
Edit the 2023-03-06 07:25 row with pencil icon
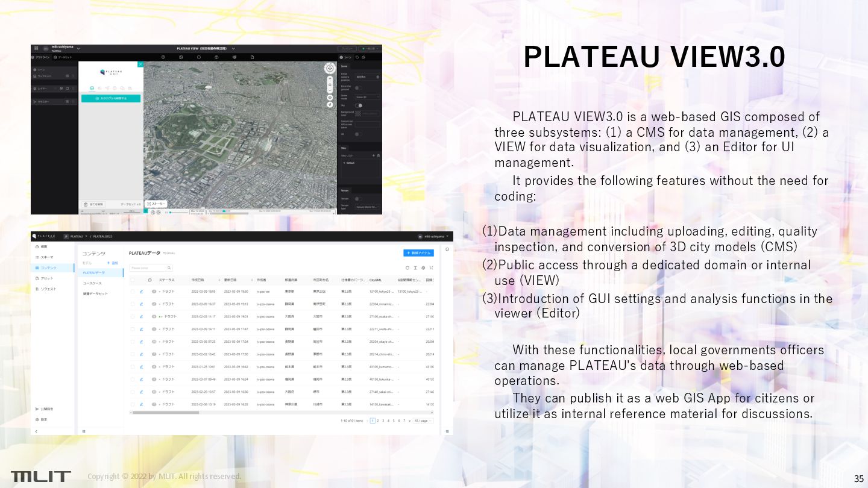click(141, 342)
